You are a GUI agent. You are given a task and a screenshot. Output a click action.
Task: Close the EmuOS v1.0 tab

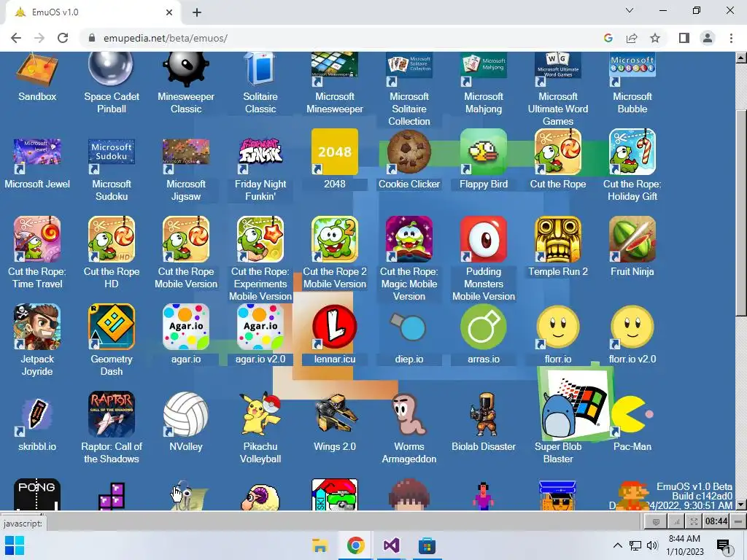click(169, 12)
